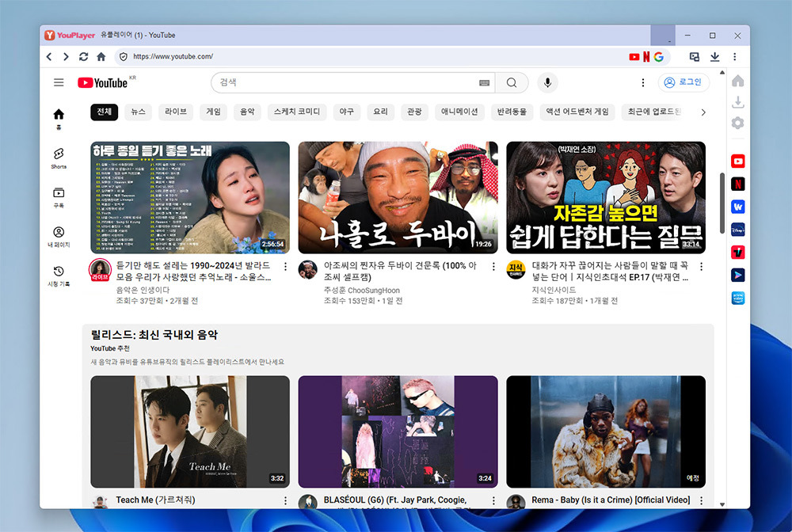Open the Disney+ shortcut icon
The height and width of the screenshot is (532, 792).
[x=738, y=230]
